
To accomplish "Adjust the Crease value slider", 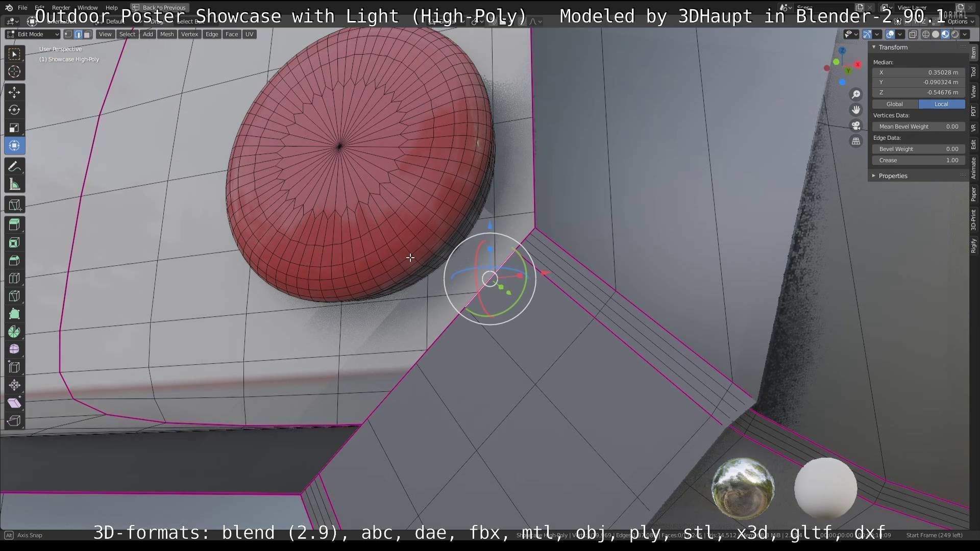I will pos(918,160).
